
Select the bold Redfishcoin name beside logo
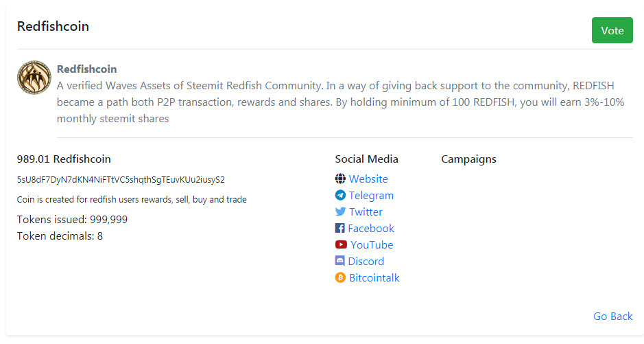click(x=86, y=69)
